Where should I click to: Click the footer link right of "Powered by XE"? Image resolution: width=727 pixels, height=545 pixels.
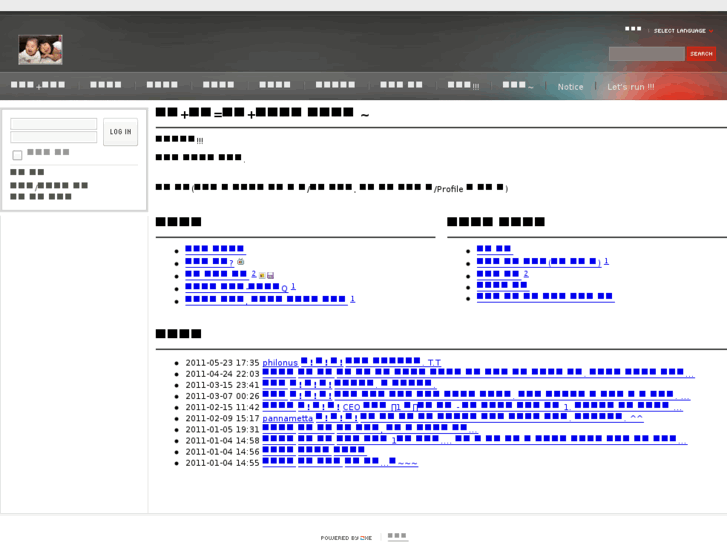pos(397,536)
